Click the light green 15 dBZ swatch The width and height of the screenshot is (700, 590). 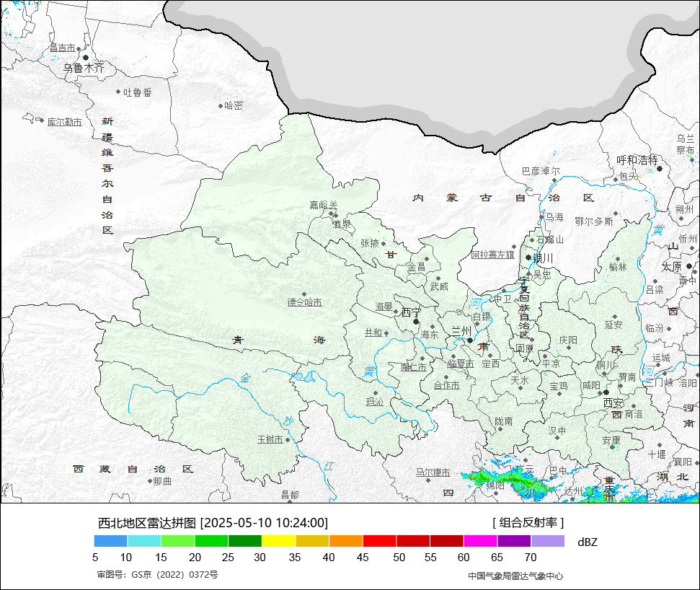[177, 542]
